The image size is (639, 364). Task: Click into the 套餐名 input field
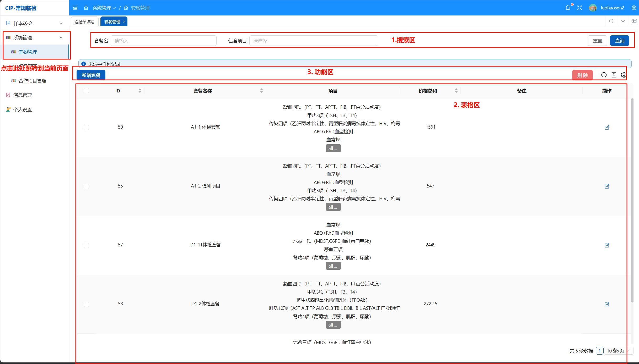pos(163,41)
